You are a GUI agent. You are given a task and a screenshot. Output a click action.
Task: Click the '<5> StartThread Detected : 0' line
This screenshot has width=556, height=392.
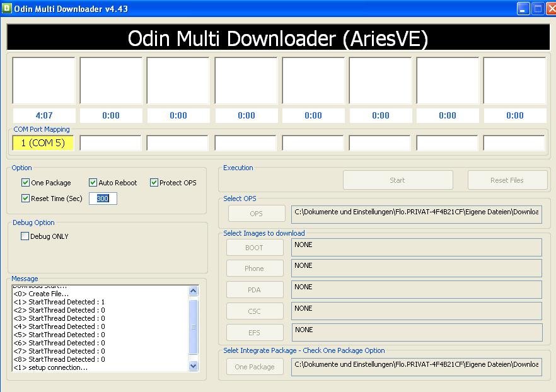[59, 334]
